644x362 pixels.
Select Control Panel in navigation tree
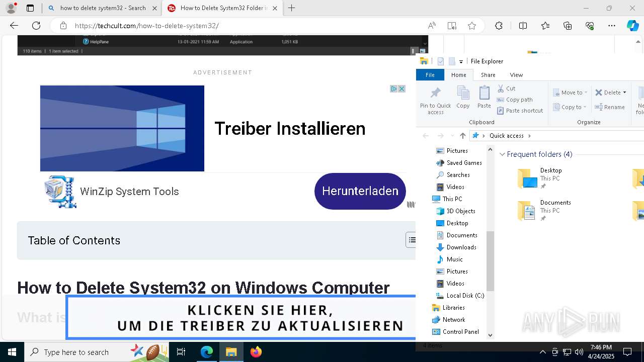point(460,332)
